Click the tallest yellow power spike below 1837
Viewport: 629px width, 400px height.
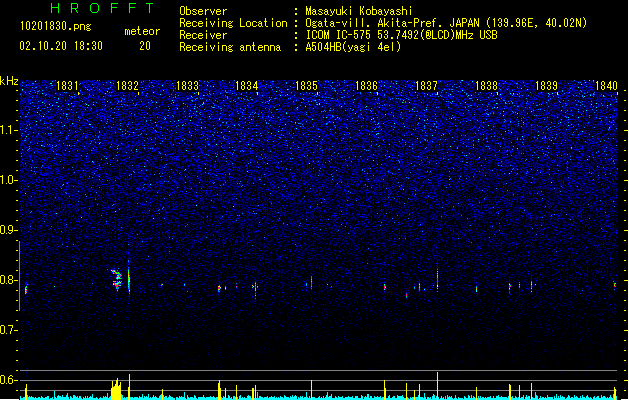tap(437, 386)
